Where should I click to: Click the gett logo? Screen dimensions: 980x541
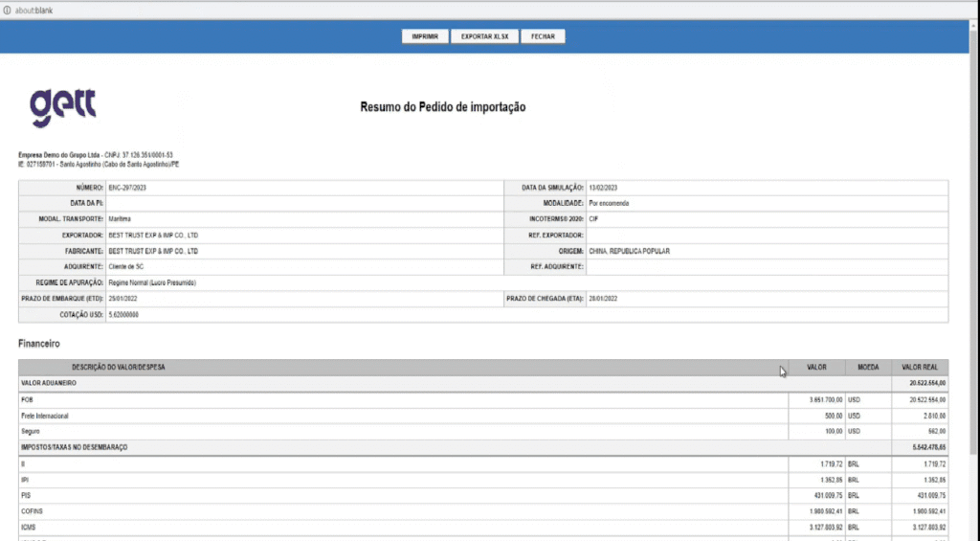(63, 107)
